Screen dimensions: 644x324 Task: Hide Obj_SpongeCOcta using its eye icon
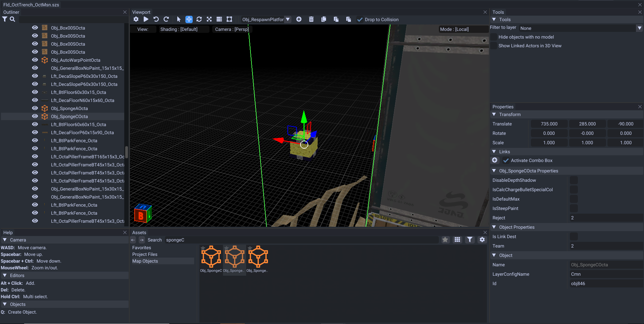point(35,116)
